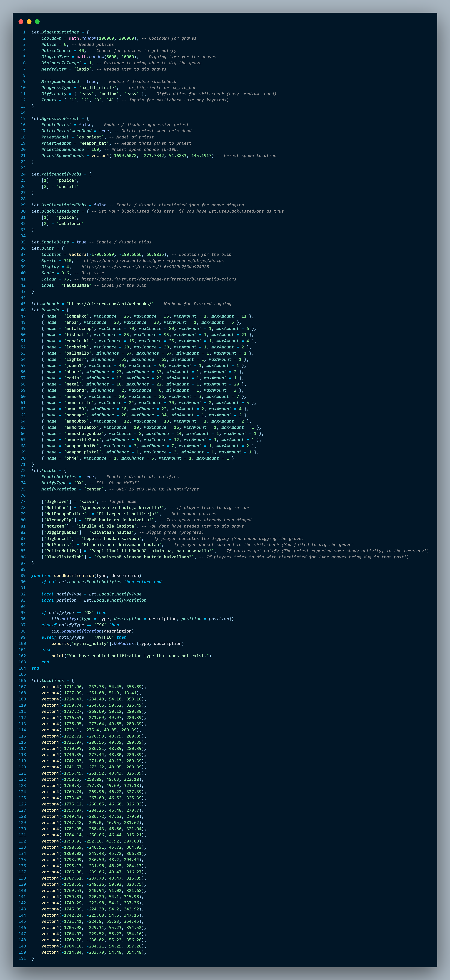The height and width of the screenshot is (980, 450).
Task: Click the green maximize dot
Action: tap(37, 22)
